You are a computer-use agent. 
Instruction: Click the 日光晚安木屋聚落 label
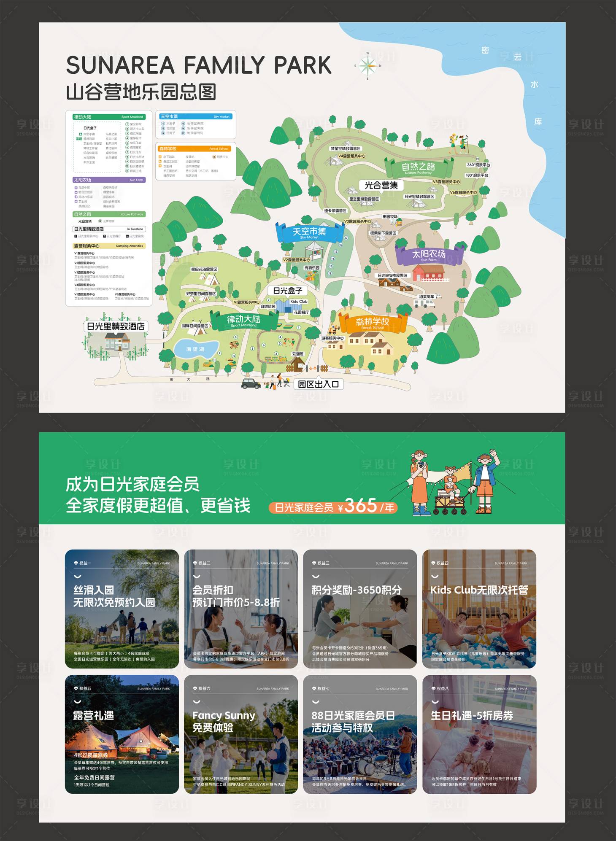392,275
